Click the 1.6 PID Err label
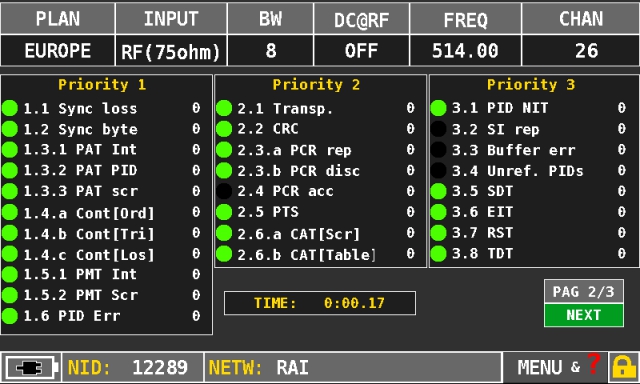Image resolution: width=640 pixels, height=384 pixels. [72, 316]
